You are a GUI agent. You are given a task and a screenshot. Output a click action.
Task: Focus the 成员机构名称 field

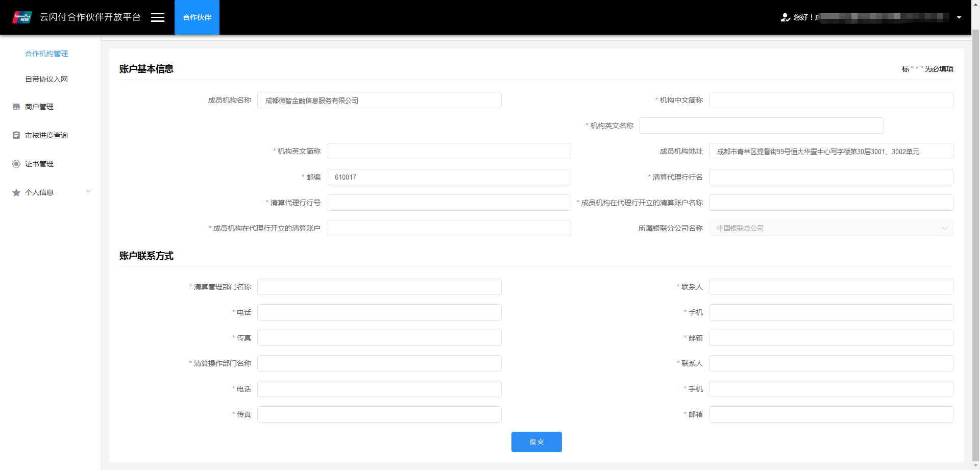coord(379,100)
